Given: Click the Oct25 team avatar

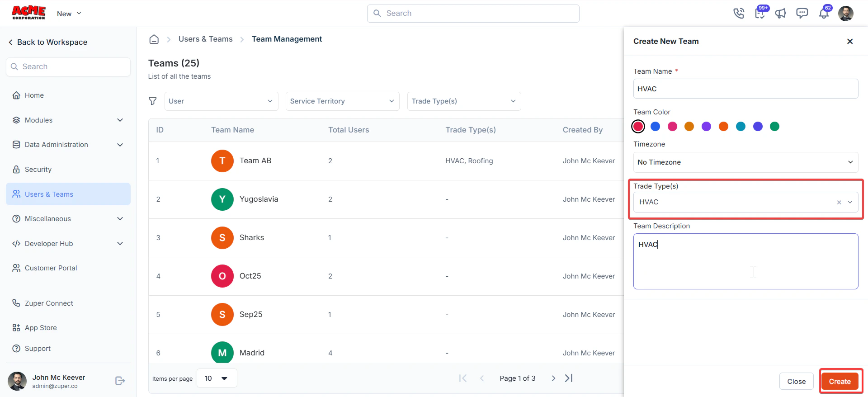Looking at the screenshot, I should click(222, 276).
